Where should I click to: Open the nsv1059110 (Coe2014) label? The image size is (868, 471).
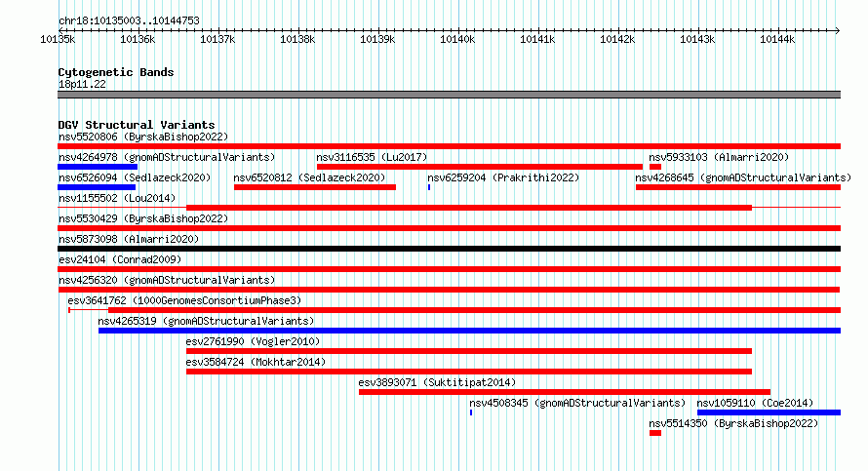tap(755, 403)
